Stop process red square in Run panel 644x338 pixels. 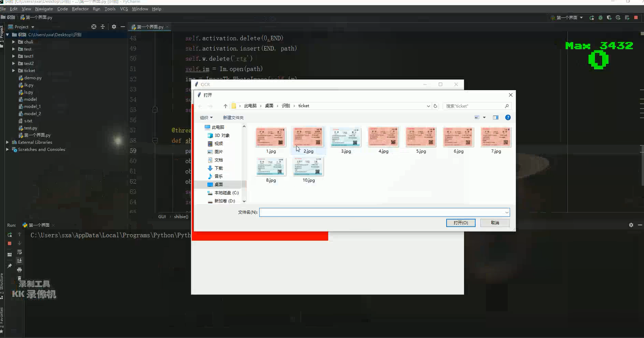pos(10,243)
